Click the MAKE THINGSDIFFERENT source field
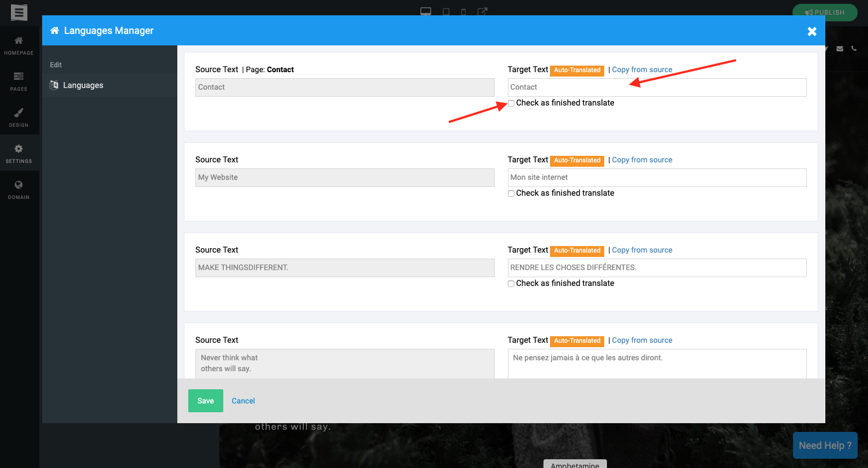This screenshot has width=868, height=468. click(345, 268)
